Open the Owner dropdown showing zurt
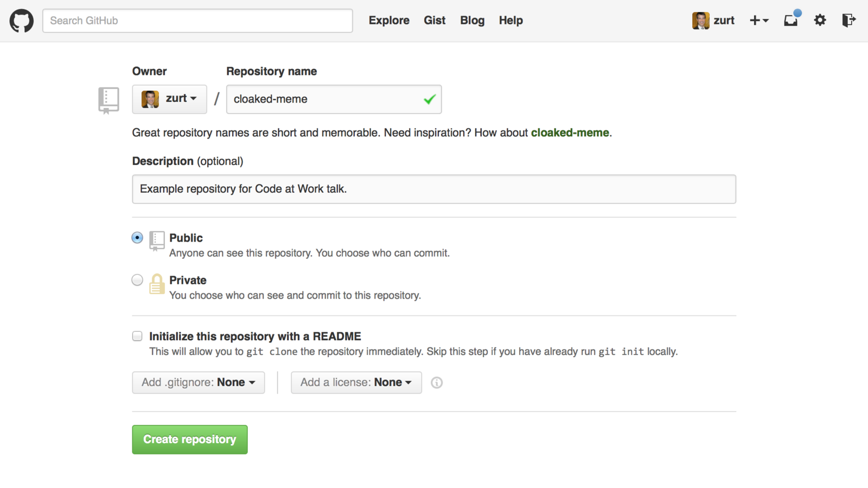The height and width of the screenshot is (488, 868). (169, 99)
